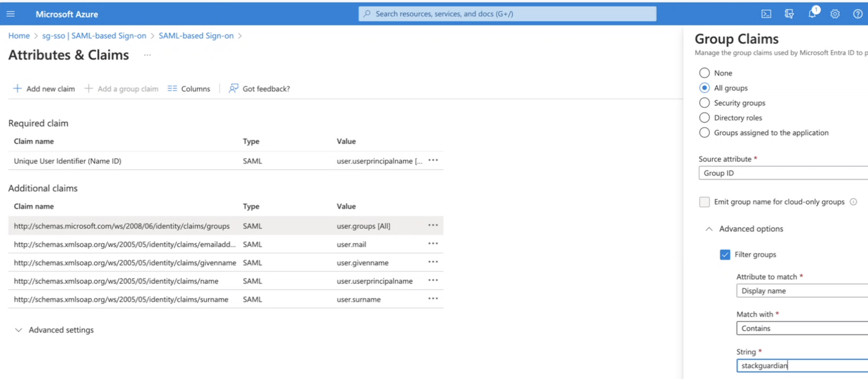Launch Cloud Shell from the top bar
Image resolution: width=868 pixels, height=379 pixels.
tap(766, 14)
